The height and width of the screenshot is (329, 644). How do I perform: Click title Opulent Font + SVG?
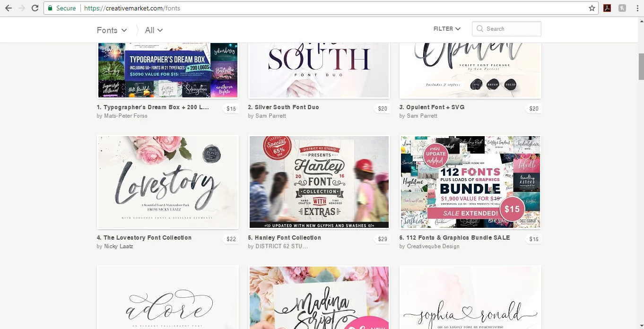pos(432,107)
